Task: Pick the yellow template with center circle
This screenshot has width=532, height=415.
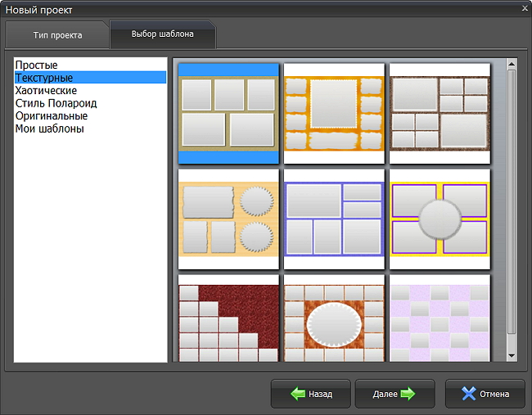Action: [439, 219]
